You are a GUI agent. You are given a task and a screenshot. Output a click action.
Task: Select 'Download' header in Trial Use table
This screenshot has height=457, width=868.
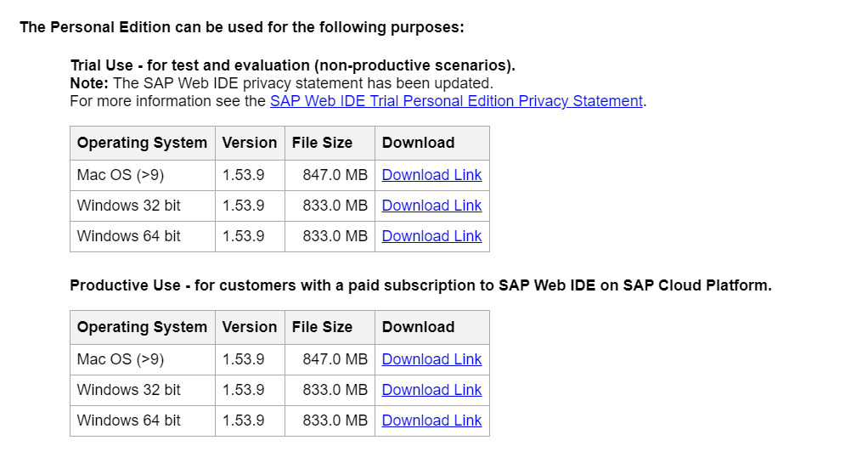pos(432,143)
